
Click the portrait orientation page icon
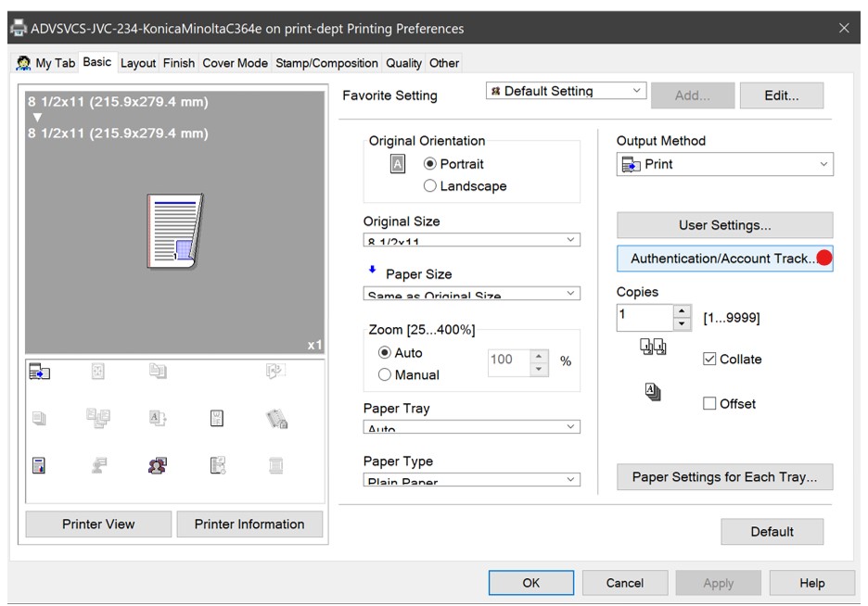tap(397, 164)
